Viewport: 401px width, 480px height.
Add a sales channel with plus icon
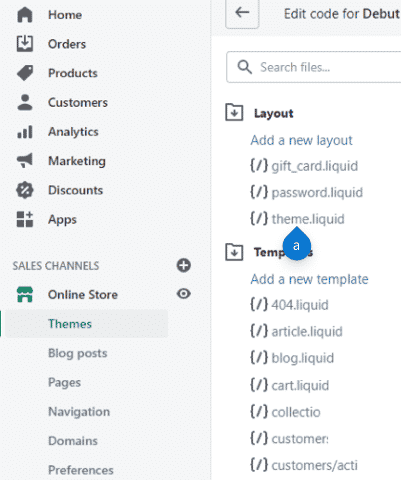point(184,265)
